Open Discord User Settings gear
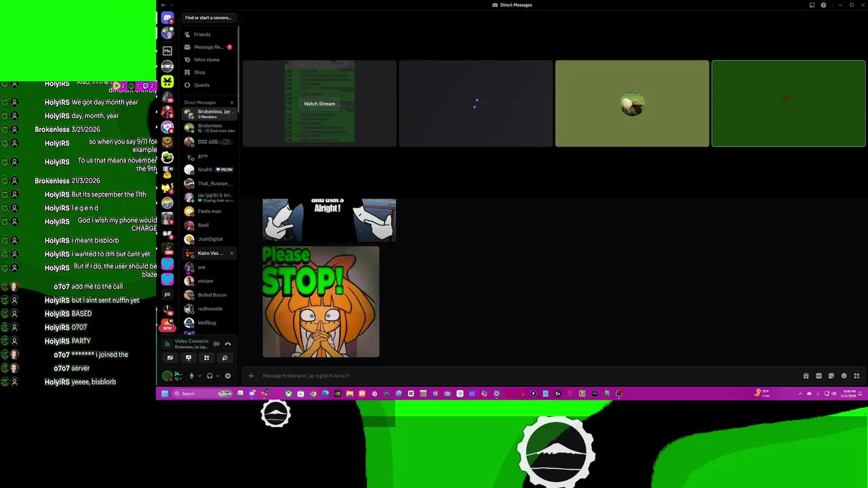The image size is (868, 488). (228, 376)
